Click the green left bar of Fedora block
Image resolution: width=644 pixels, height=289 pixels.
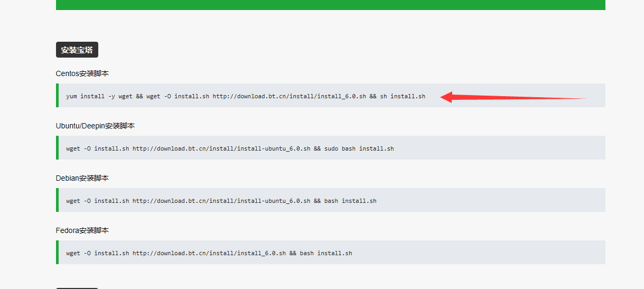(57, 253)
